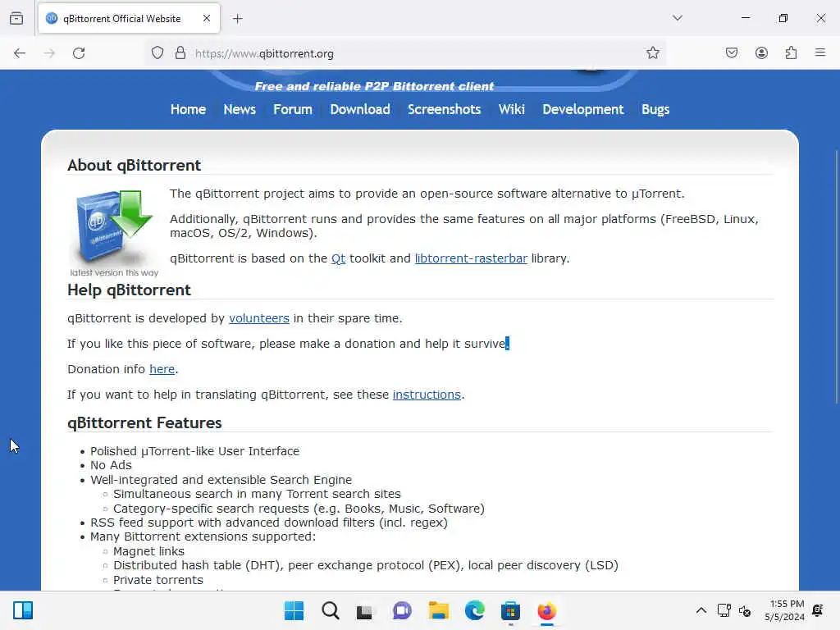Open the Firefox account icon
The height and width of the screenshot is (630, 840).
761,53
